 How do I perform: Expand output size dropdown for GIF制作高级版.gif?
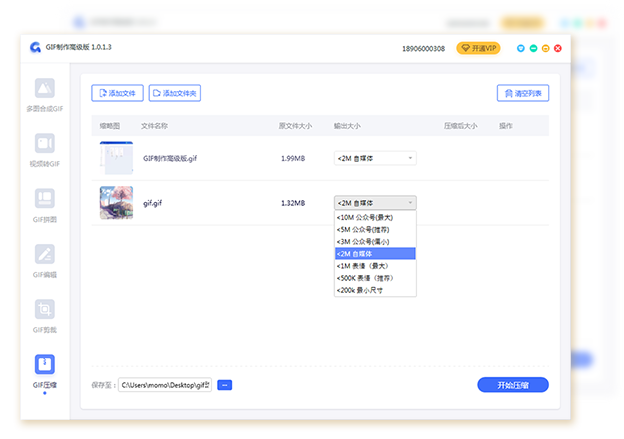375,158
